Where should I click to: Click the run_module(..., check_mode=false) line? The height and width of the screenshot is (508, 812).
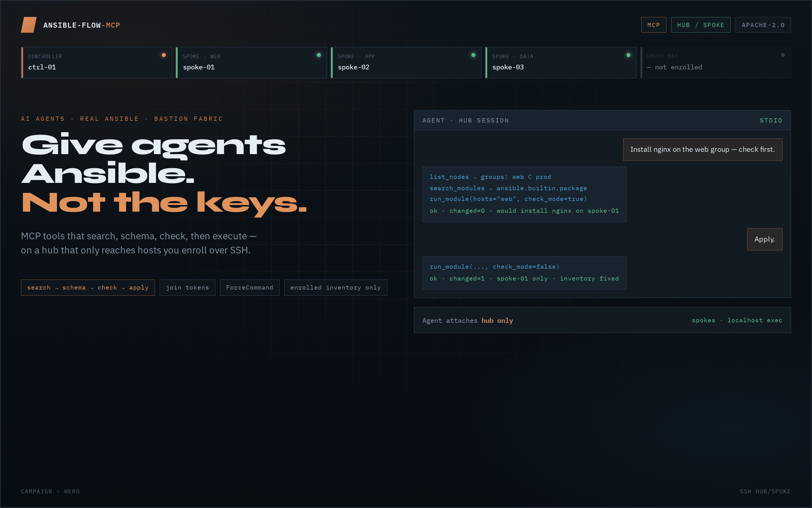tap(495, 267)
